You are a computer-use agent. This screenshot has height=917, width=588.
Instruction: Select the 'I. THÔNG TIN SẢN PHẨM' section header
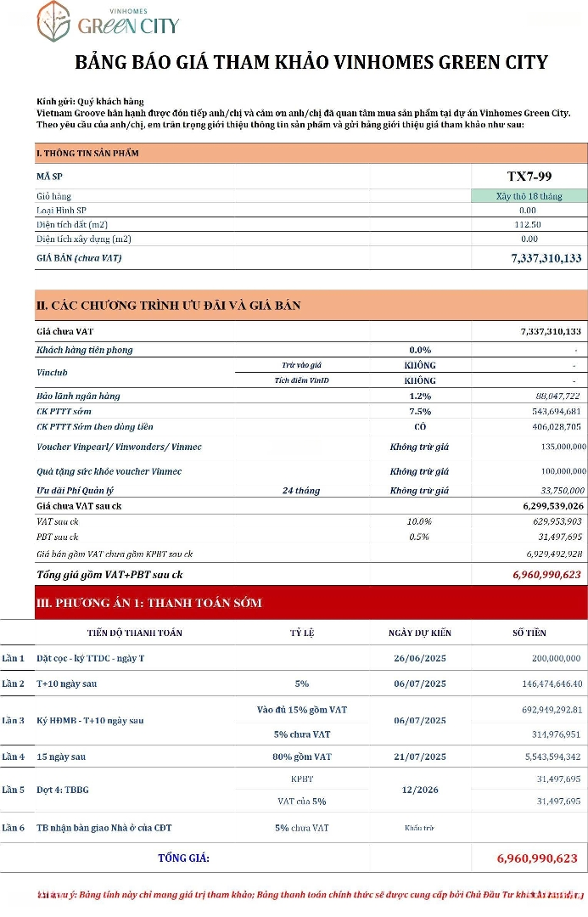87,154
